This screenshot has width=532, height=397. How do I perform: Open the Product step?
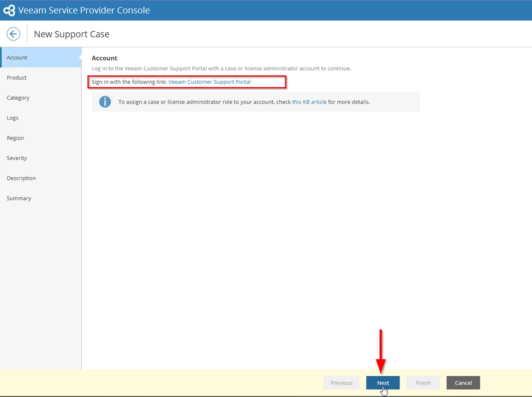pyautogui.click(x=41, y=77)
